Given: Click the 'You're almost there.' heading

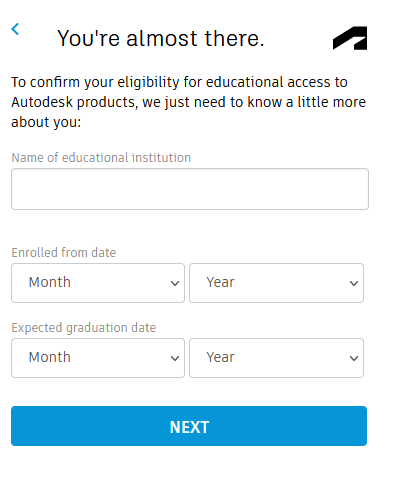Looking at the screenshot, I should point(161,38).
